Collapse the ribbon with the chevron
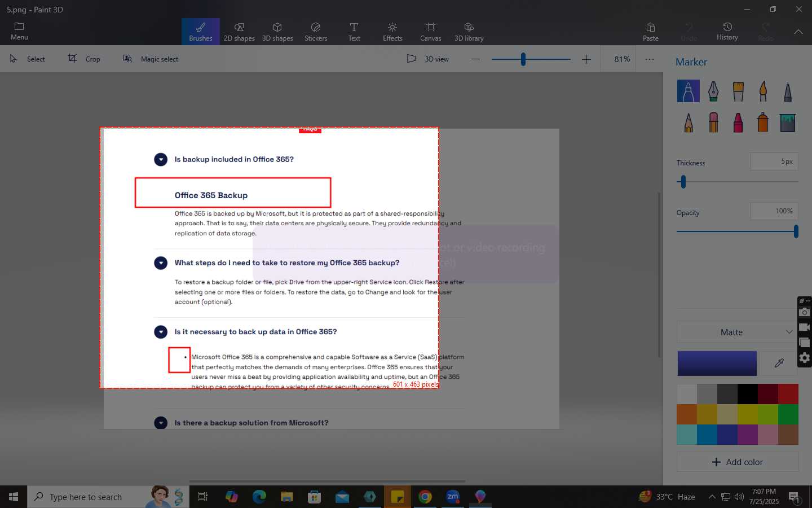The image size is (812, 508). click(x=798, y=32)
